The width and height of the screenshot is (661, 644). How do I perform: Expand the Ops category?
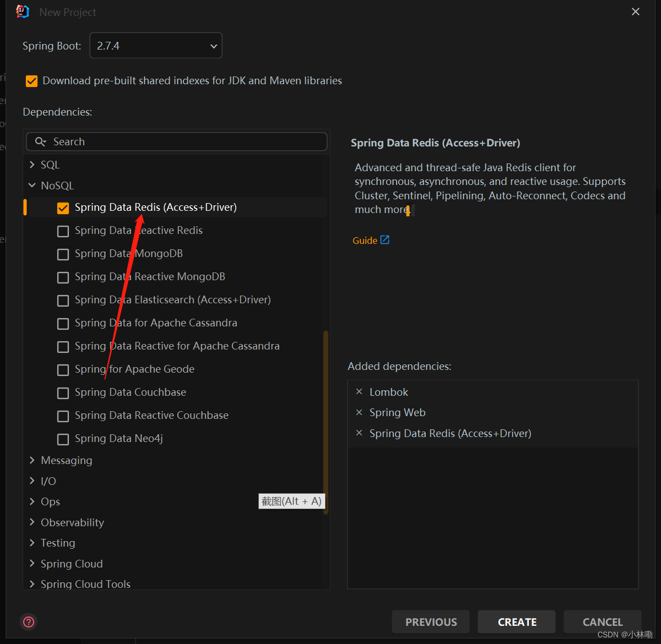32,501
